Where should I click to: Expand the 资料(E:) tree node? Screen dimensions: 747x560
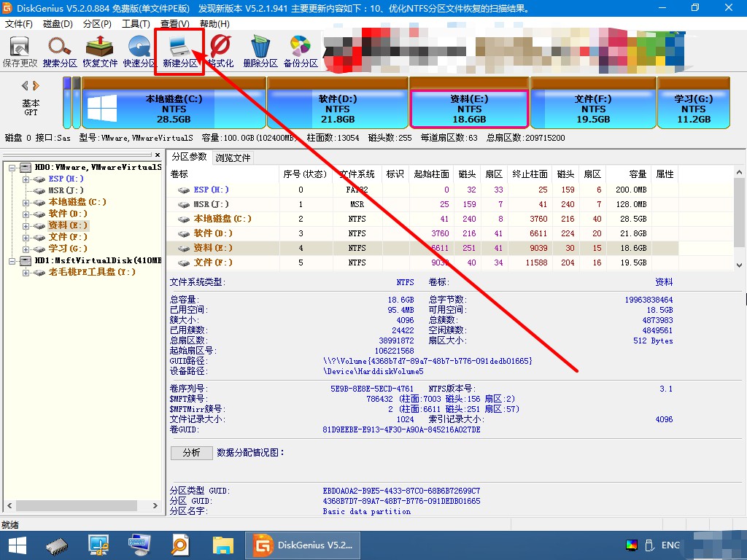(x=26, y=225)
